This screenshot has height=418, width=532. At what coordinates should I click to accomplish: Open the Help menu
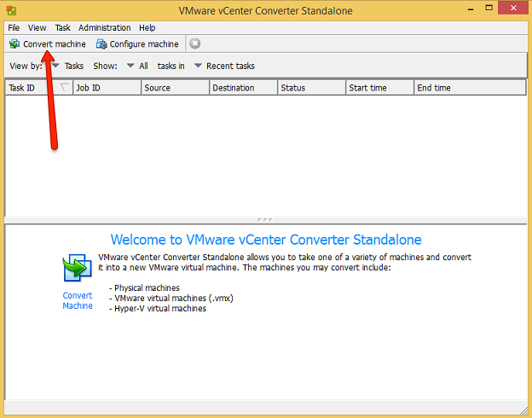coord(147,28)
